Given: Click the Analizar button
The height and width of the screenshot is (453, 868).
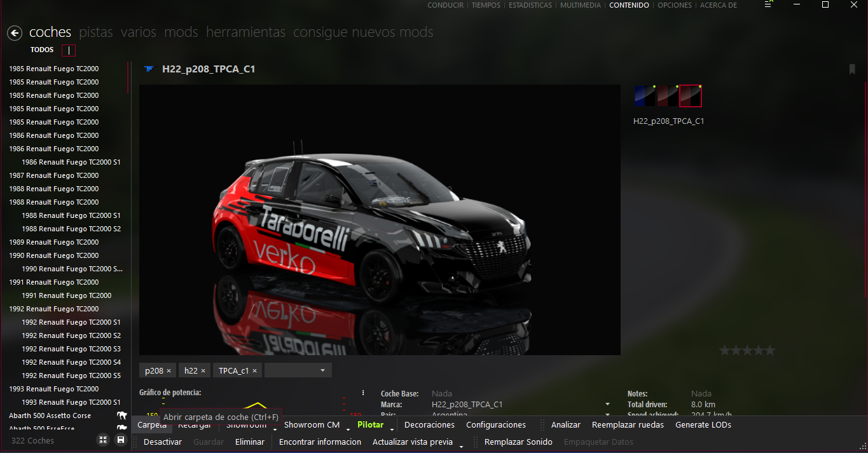Looking at the screenshot, I should pyautogui.click(x=566, y=424).
